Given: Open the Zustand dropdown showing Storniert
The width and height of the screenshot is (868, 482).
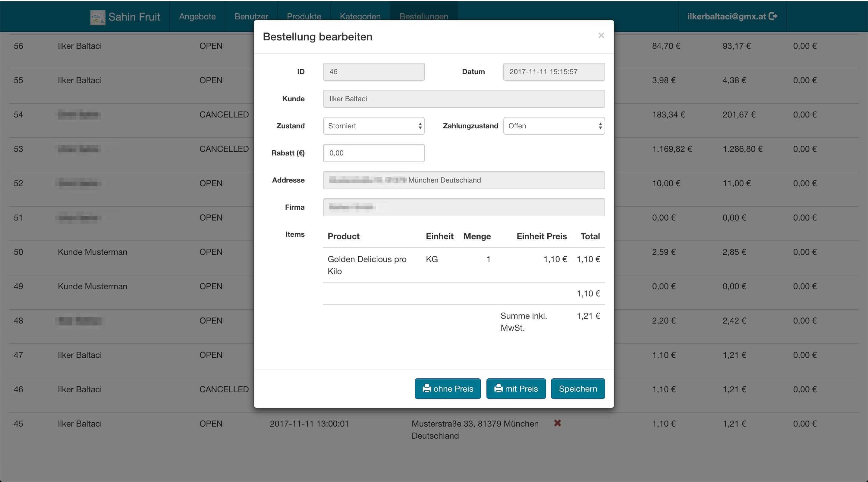Looking at the screenshot, I should (x=373, y=126).
